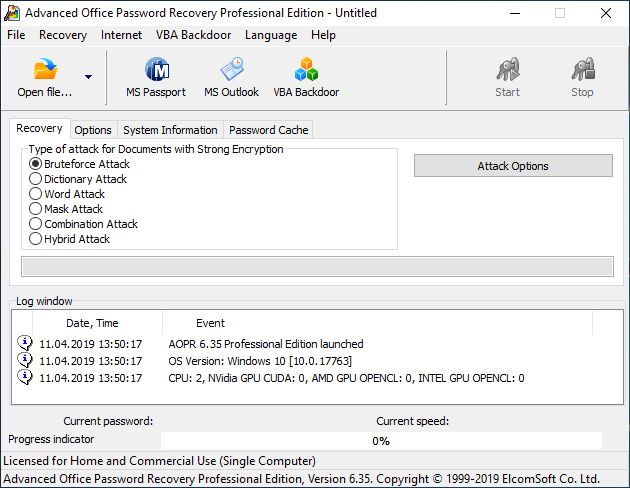
Task: Choose the Mask Attack radio button
Action: click(36, 209)
